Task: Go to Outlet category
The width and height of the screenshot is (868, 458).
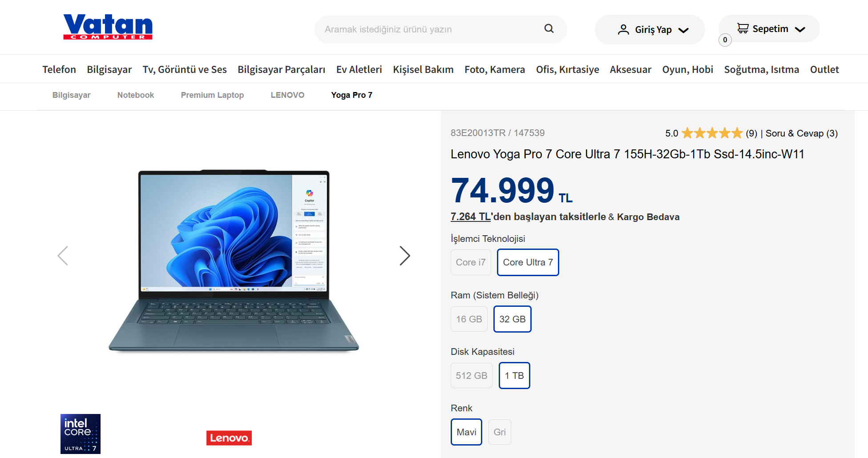Action: pyautogui.click(x=824, y=69)
